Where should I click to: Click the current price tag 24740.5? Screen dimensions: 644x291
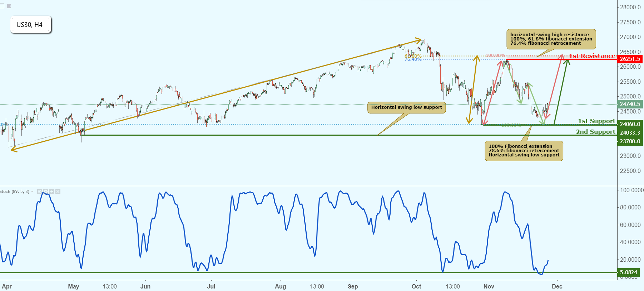coord(630,104)
